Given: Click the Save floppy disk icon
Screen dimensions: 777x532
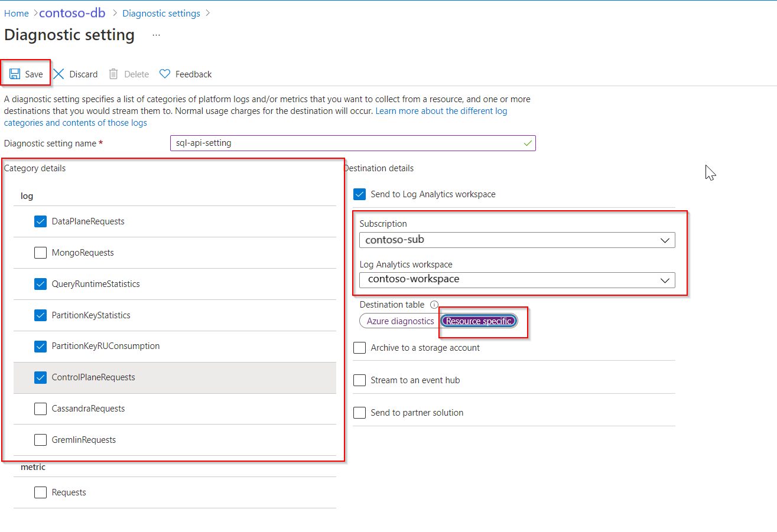Looking at the screenshot, I should (x=15, y=74).
